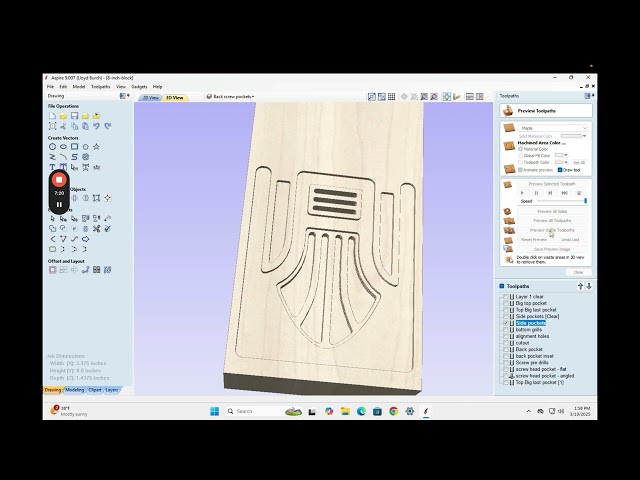Open the Toolpath Color dropdown arrow
This screenshot has width=640, height=480.
point(566,162)
